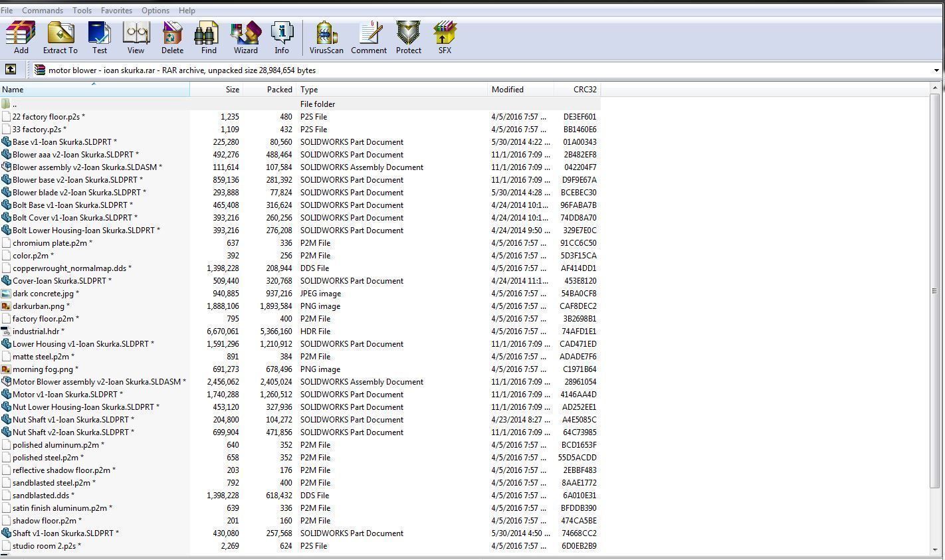
Task: Select Motor v1-Ioan Skurka.SLDPRT icon
Action: pyautogui.click(x=7, y=394)
